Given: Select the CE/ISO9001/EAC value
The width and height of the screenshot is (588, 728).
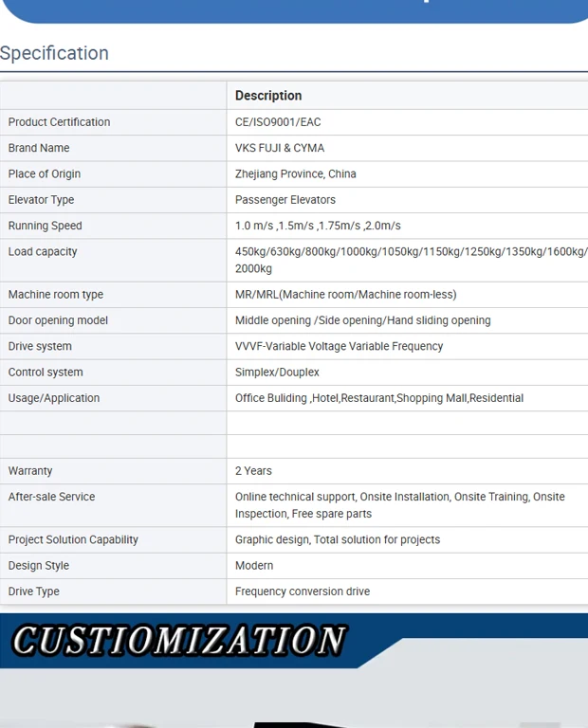Looking at the screenshot, I should (278, 122).
